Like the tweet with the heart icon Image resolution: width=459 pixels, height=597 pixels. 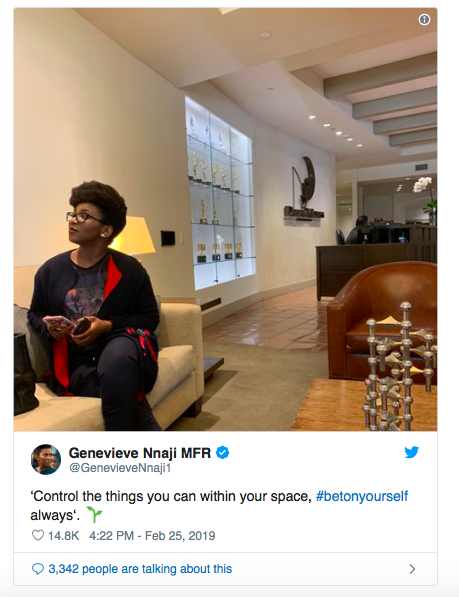tap(38, 535)
